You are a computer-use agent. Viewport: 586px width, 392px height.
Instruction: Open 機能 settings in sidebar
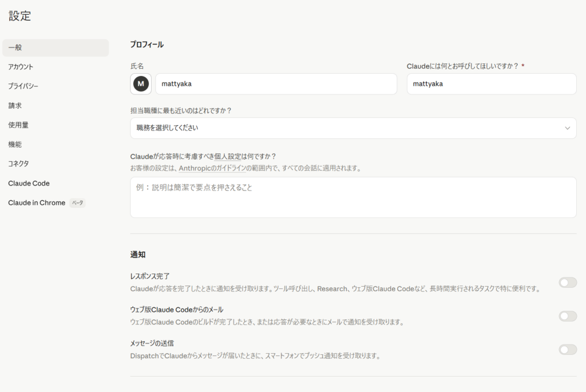(x=15, y=144)
